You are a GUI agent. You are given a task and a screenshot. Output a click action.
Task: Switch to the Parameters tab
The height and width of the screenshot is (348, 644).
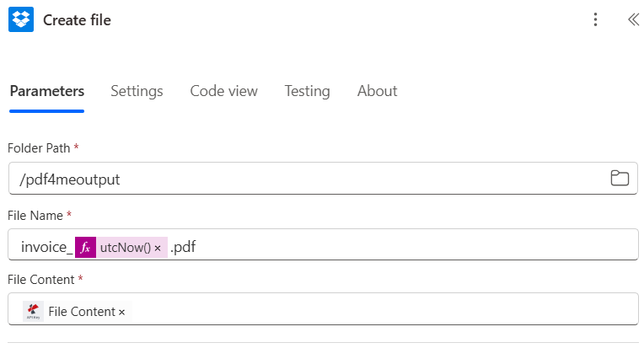pyautogui.click(x=47, y=91)
